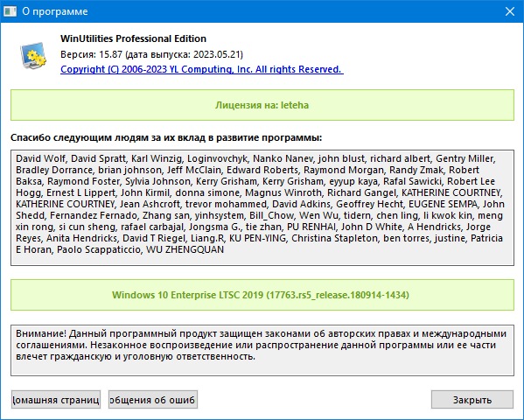Click the copyright warning text box
Viewport: 524px width, 420px height.
click(262, 350)
